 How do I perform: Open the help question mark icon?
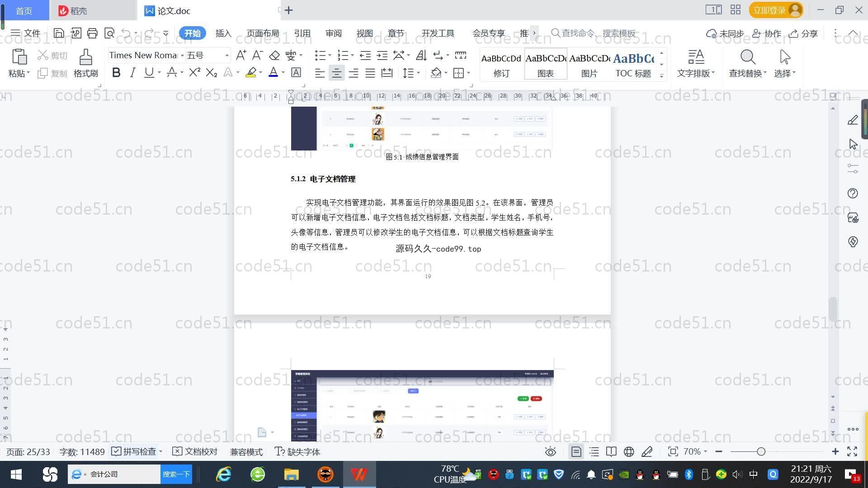tap(853, 193)
